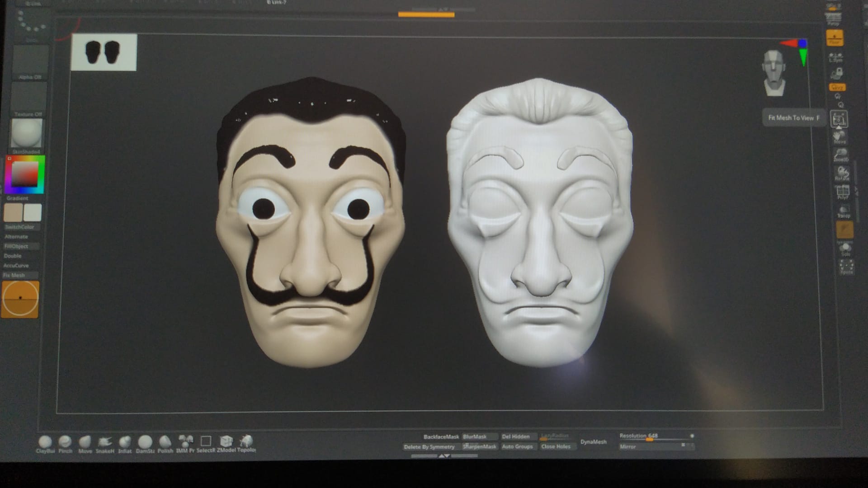This screenshot has width=868, height=488.
Task: Enable the Qxyz rotation mode
Action: coord(837,87)
